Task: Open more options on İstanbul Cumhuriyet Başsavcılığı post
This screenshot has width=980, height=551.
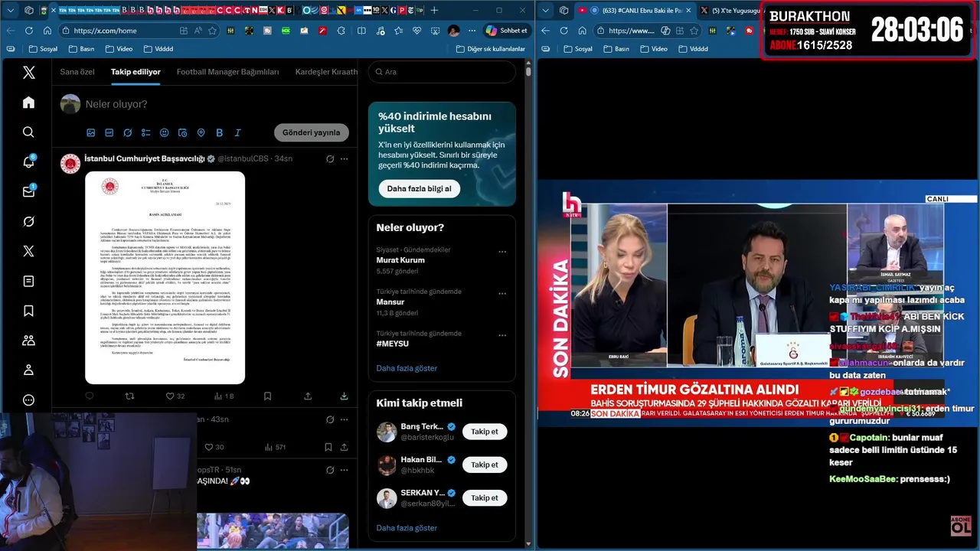Action: [344, 158]
